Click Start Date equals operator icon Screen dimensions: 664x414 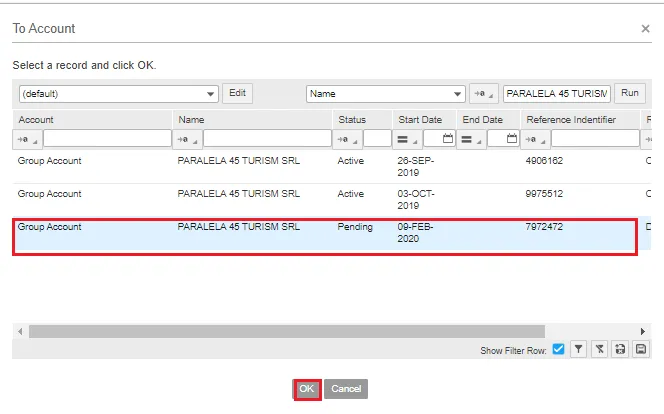point(407,139)
